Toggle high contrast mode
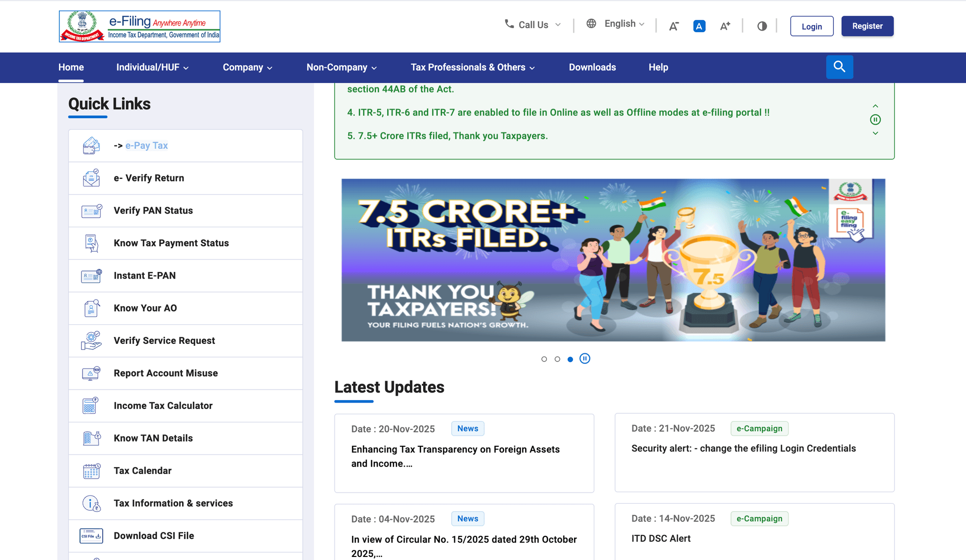Screen dimensions: 966x560 click(x=761, y=26)
